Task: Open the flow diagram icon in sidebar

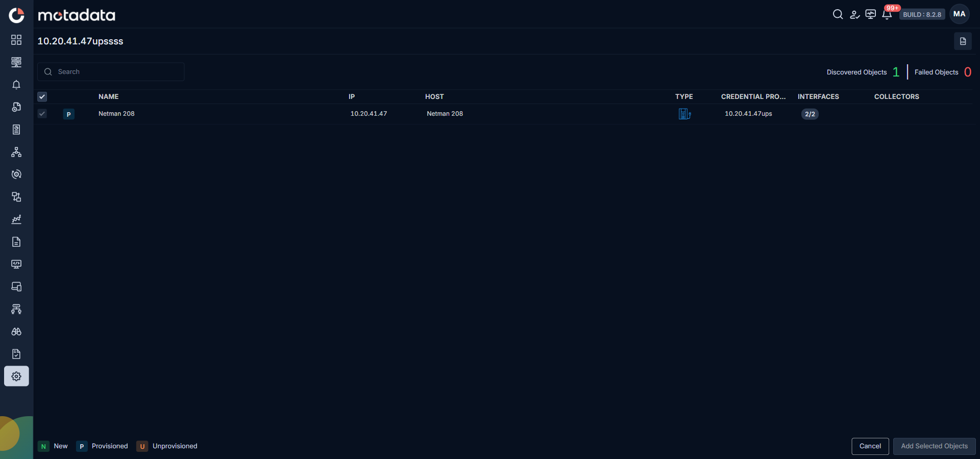Action: (x=16, y=197)
